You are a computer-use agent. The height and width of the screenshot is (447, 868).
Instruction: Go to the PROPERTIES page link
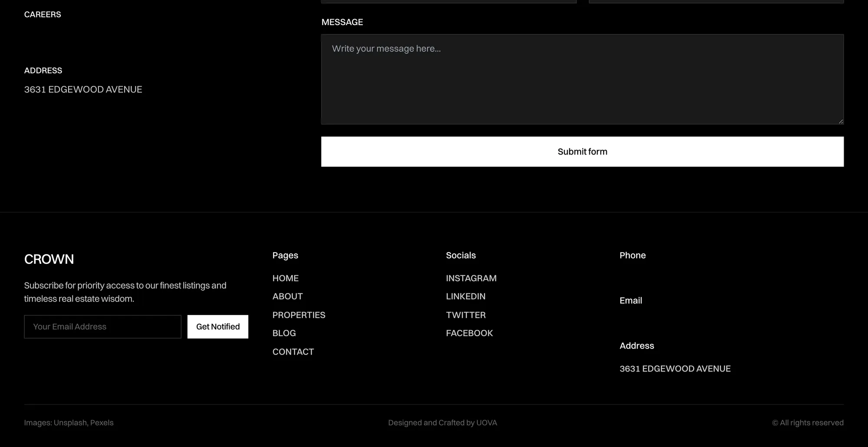click(299, 315)
